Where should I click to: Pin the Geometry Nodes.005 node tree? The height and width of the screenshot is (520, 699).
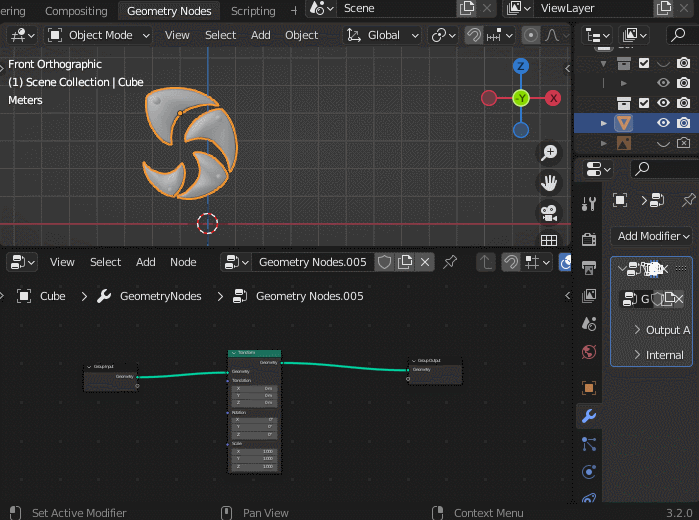(450, 262)
